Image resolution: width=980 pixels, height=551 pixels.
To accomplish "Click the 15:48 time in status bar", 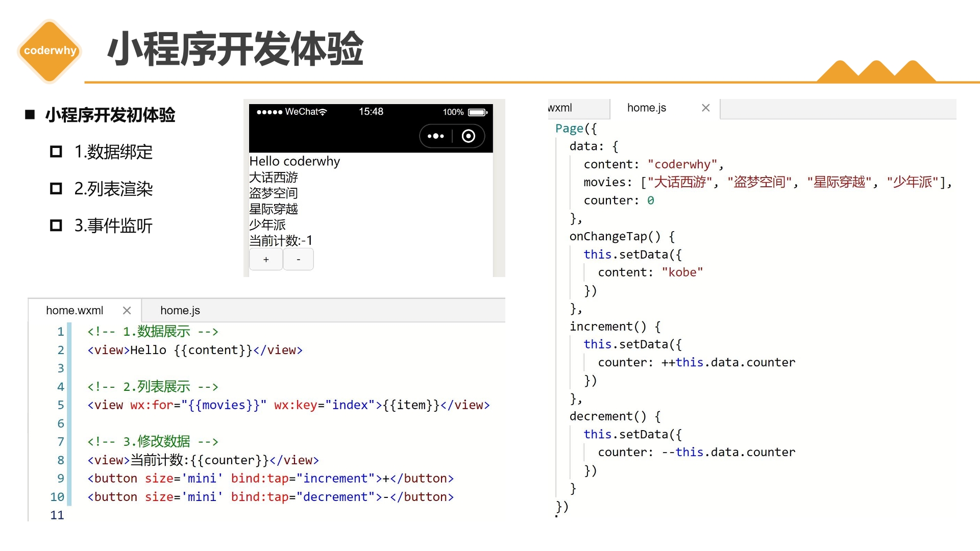I will (x=371, y=112).
